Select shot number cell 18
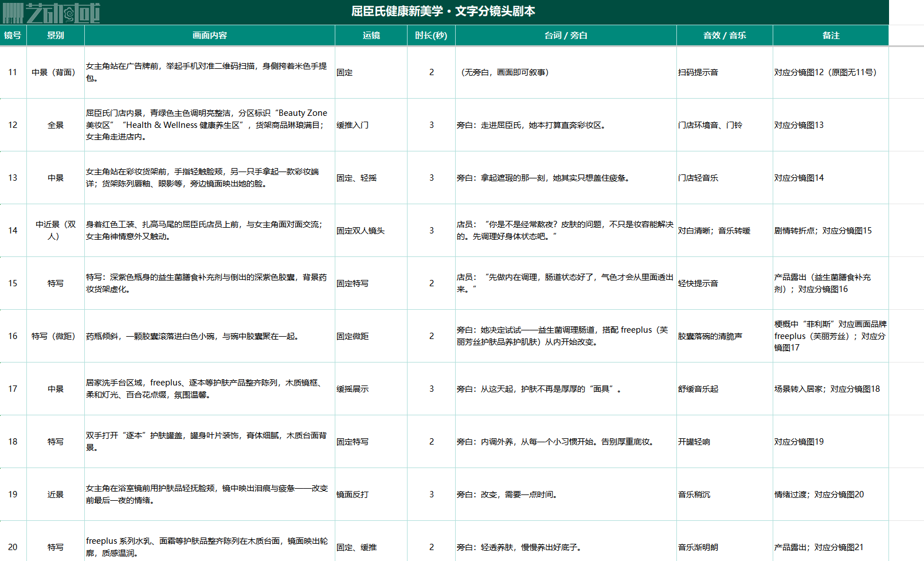 tap(13, 442)
